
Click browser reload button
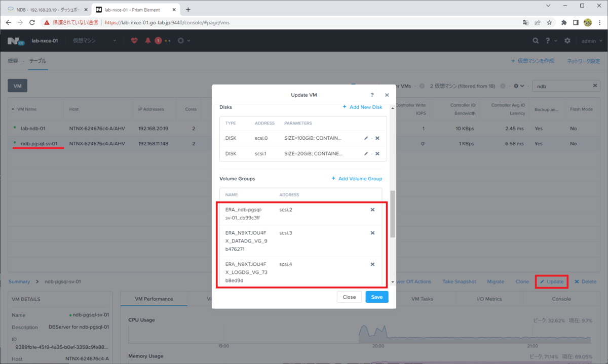(32, 22)
